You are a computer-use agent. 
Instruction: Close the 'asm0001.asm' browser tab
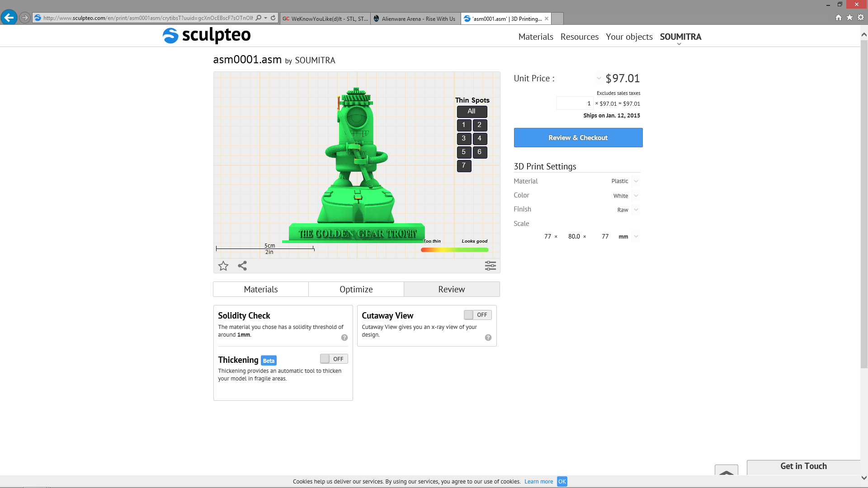pyautogui.click(x=547, y=19)
